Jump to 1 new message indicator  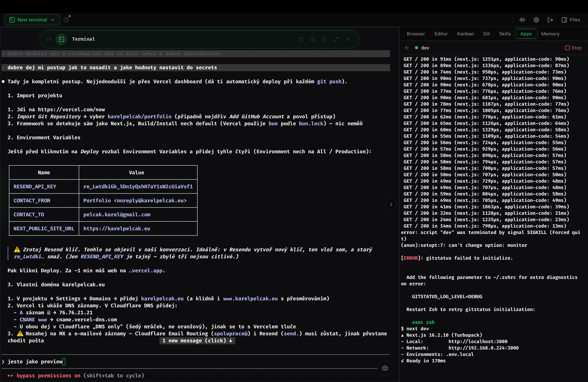click(x=197, y=341)
